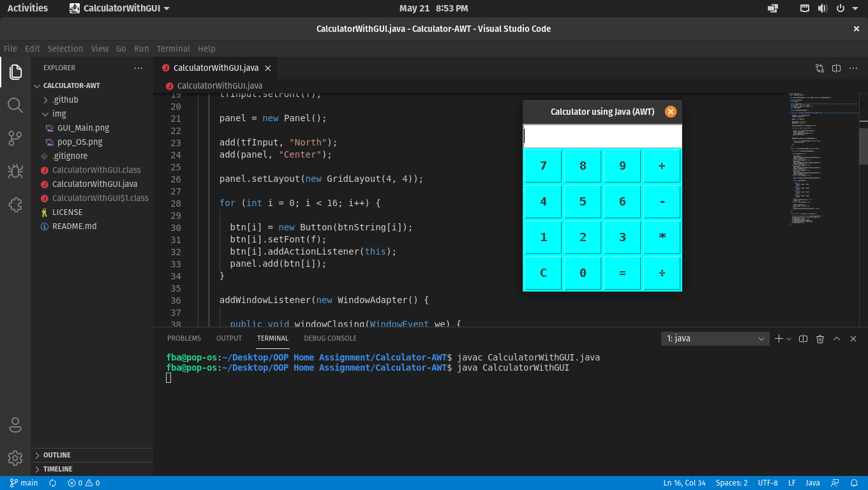
Task: Click the feedback icon in status bar
Action: (835, 483)
